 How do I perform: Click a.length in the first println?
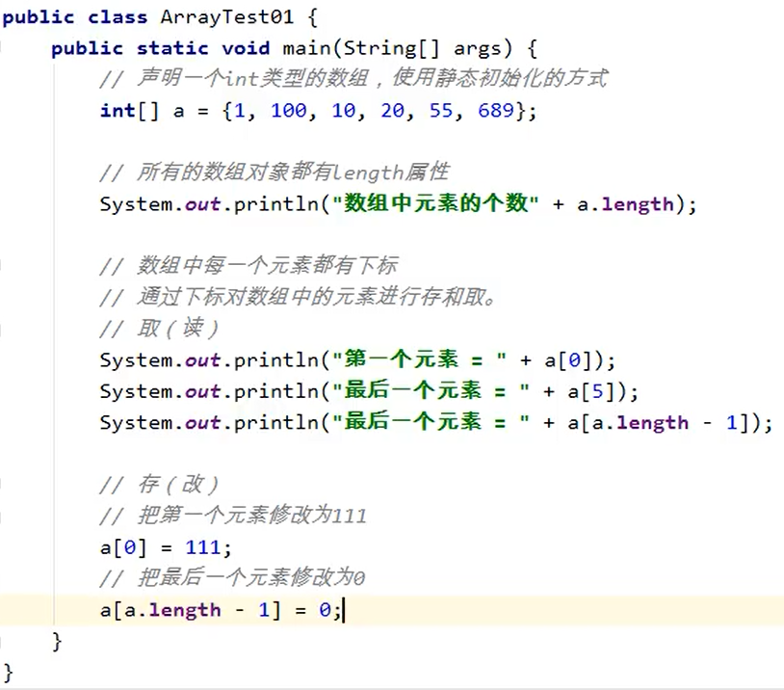pyautogui.click(x=625, y=204)
